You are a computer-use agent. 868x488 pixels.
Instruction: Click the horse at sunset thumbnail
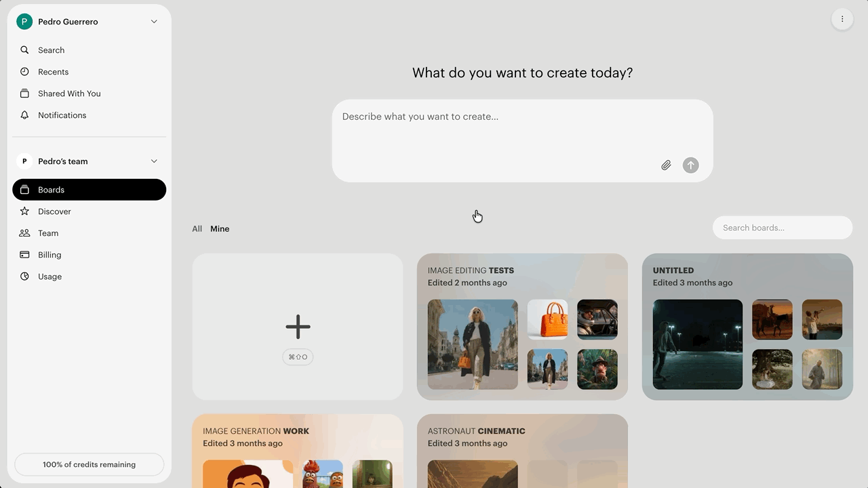(772, 319)
